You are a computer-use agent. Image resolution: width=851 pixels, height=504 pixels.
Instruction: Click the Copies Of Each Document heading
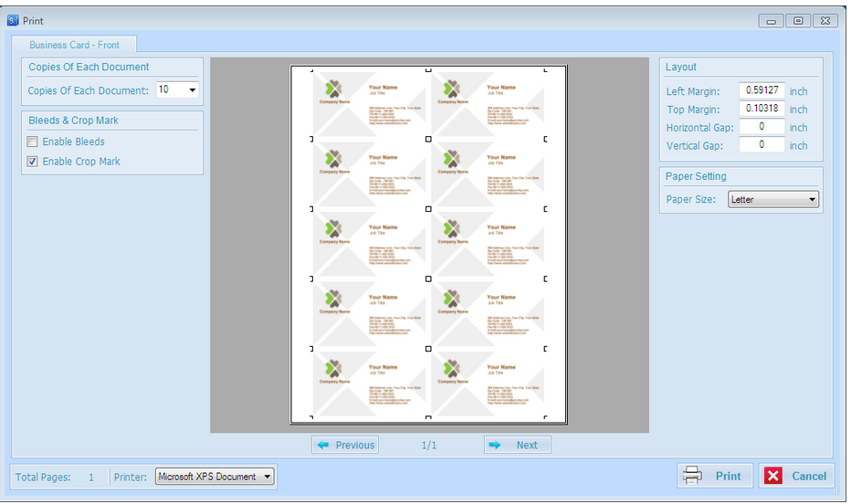click(x=89, y=67)
